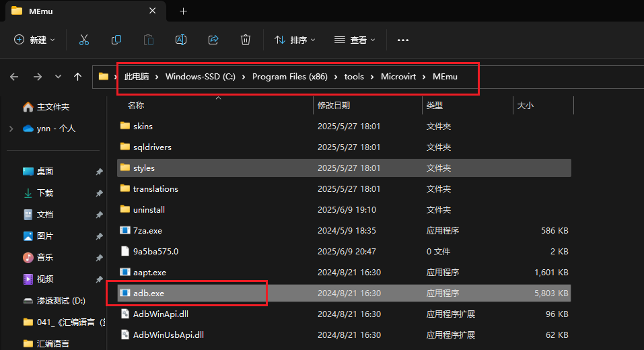
Task: Expand the ynn - 个人 OneDrive tree node
Action: coord(11,128)
